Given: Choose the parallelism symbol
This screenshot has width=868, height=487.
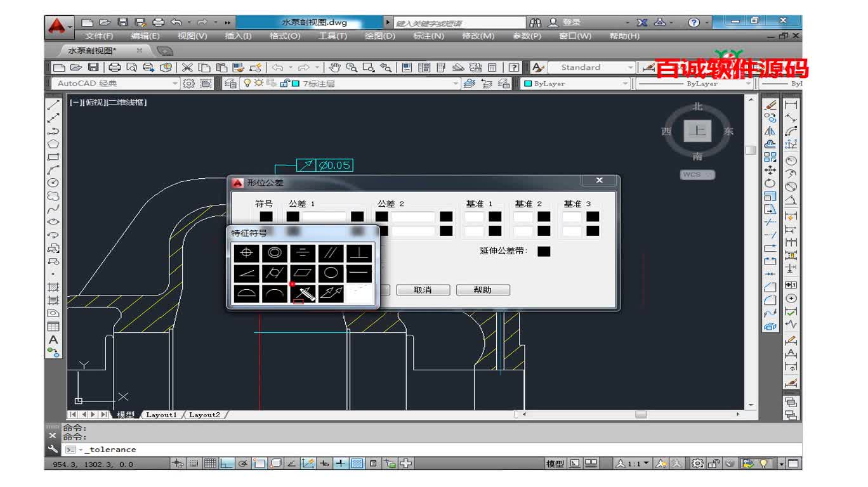Looking at the screenshot, I should (331, 254).
